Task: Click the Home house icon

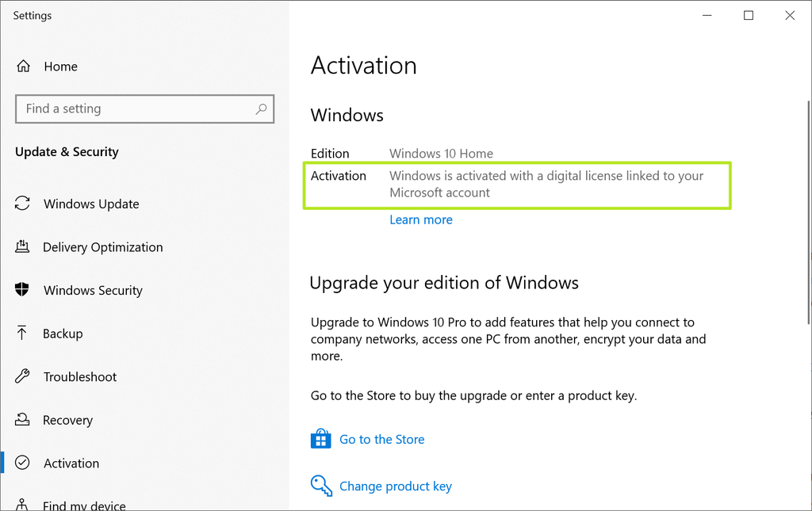Action: pyautogui.click(x=23, y=67)
